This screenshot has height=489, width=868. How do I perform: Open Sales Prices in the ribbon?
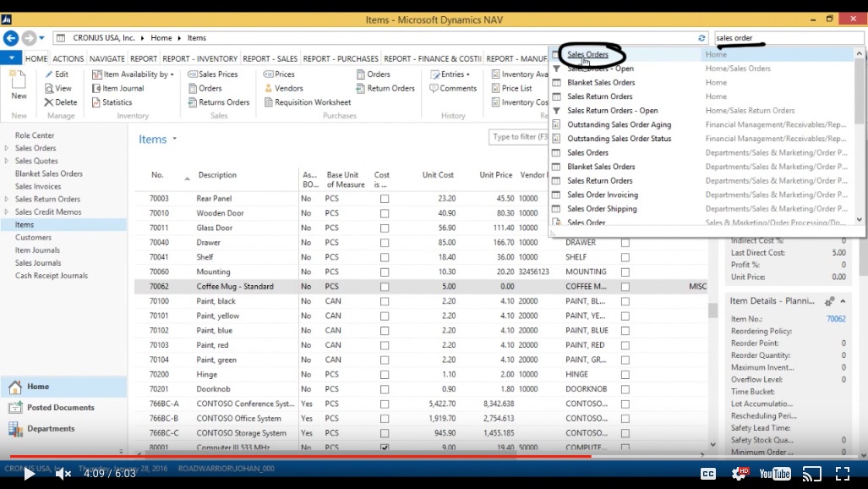(213, 74)
